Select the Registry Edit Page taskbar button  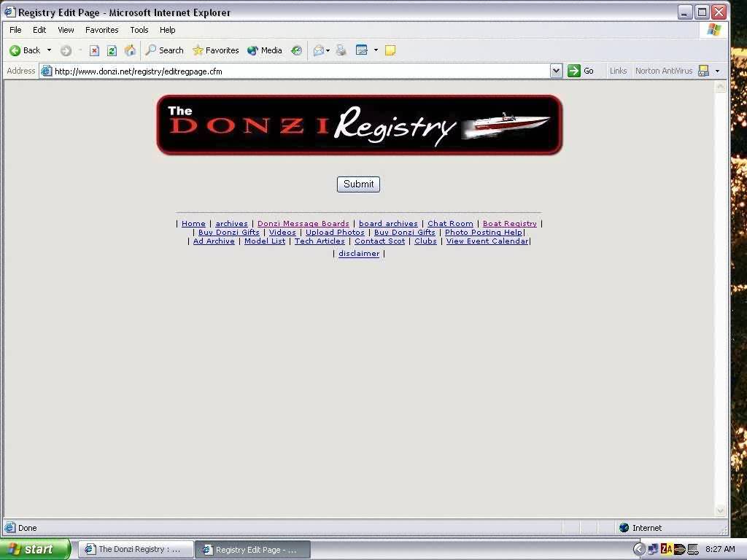[253, 550]
